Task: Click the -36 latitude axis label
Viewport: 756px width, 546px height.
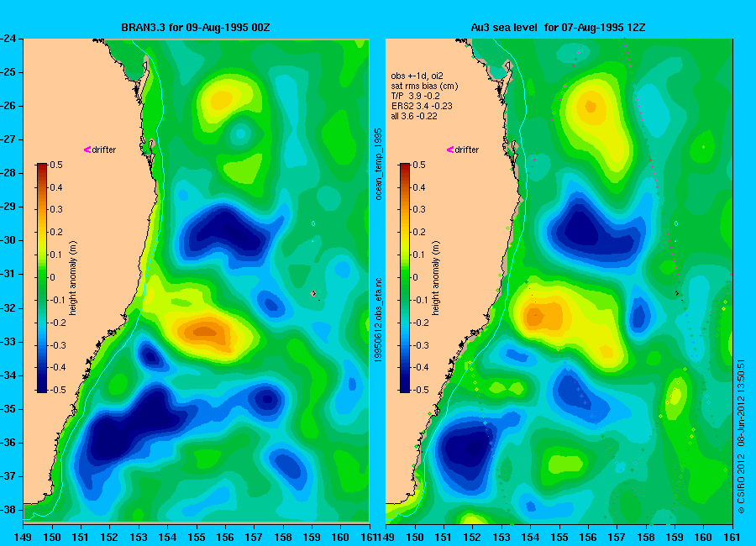Action: coord(8,443)
